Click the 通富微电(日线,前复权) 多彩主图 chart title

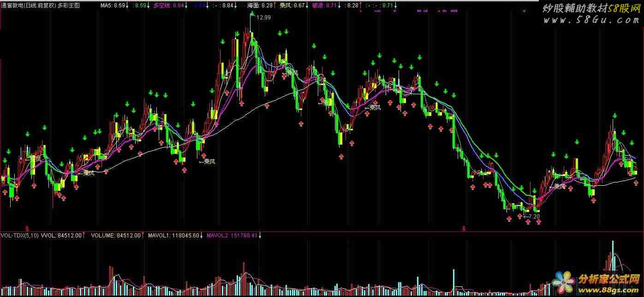(40, 5)
